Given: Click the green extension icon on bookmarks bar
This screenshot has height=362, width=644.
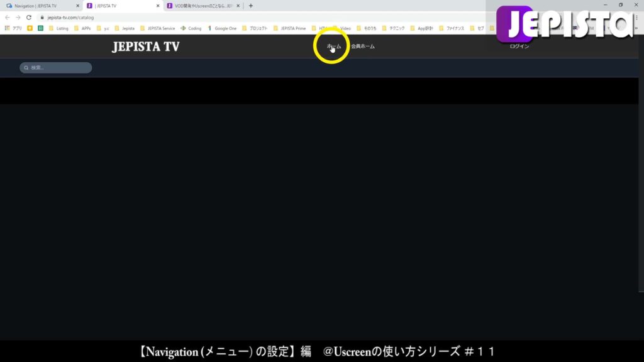Looking at the screenshot, I should [40, 28].
